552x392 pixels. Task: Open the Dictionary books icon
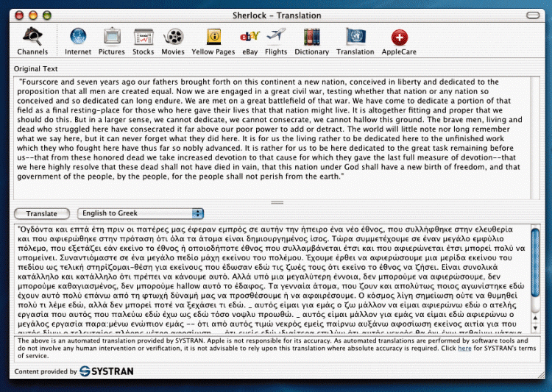[x=311, y=37]
